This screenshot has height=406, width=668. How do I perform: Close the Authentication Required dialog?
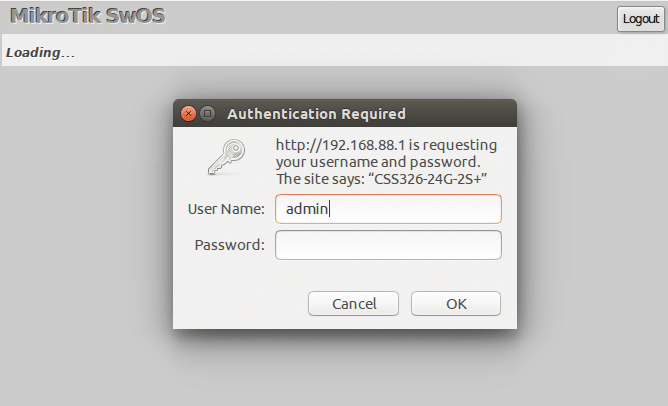click(188, 114)
